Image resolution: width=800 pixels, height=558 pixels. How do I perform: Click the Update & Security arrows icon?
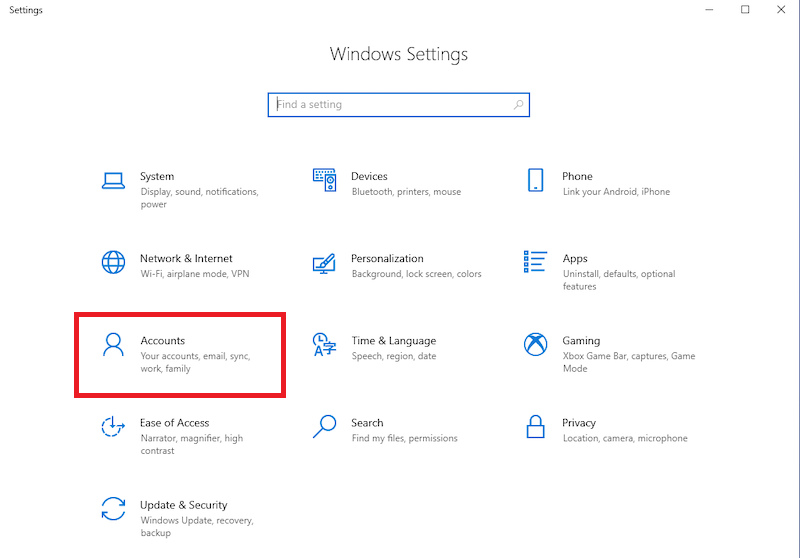point(113,509)
